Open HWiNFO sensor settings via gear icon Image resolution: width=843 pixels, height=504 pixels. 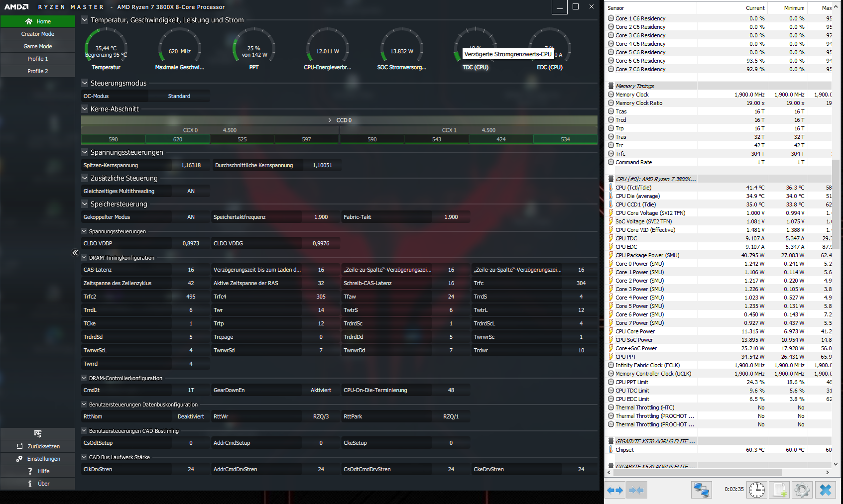click(802, 490)
